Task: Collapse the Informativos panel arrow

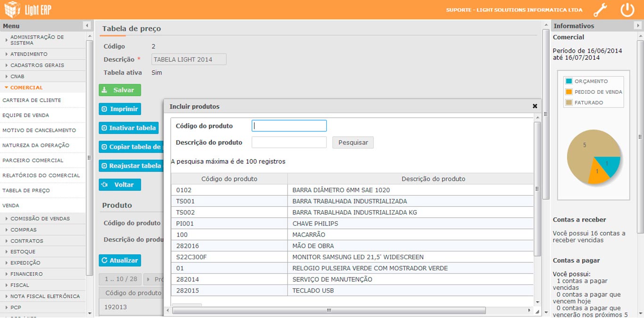Action: [x=638, y=25]
